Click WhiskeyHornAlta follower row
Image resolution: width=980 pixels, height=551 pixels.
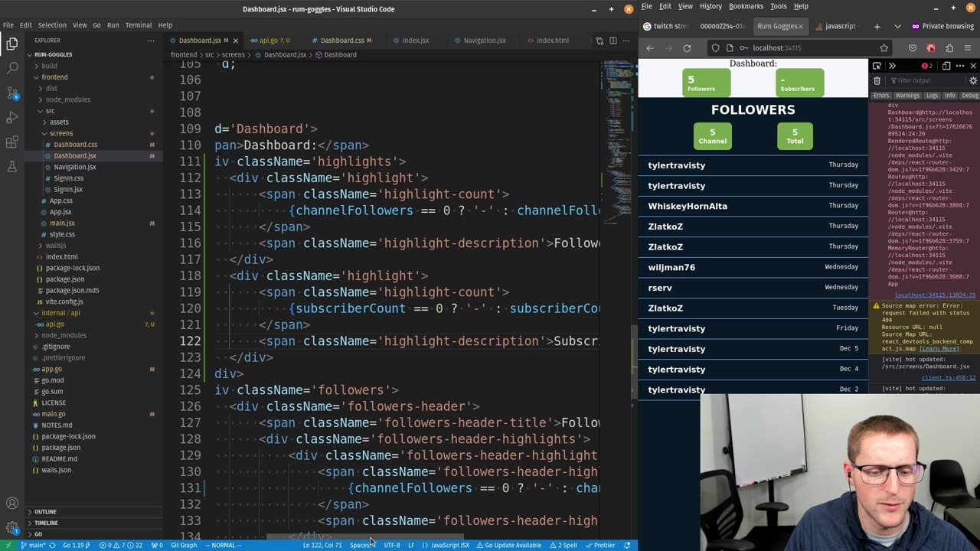click(753, 206)
